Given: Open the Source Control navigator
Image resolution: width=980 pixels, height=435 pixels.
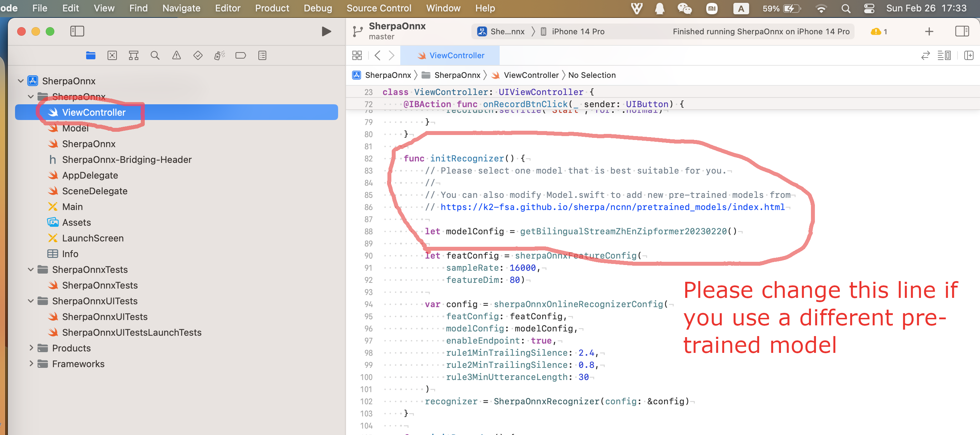Looking at the screenshot, I should 112,55.
